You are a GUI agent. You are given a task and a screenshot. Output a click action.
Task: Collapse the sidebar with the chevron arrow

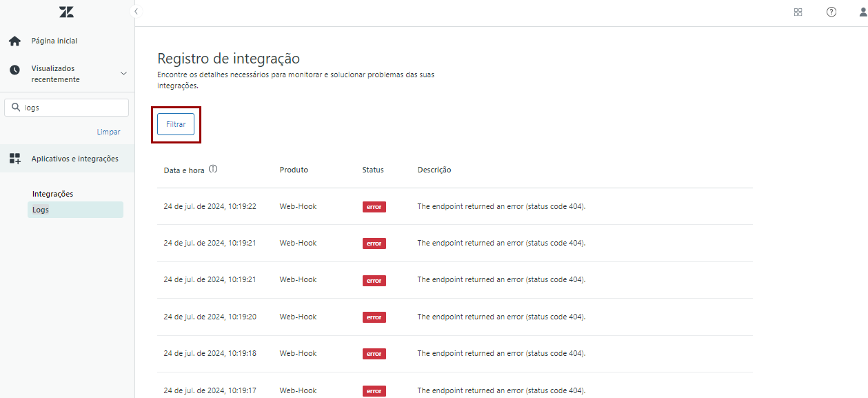pyautogui.click(x=137, y=12)
